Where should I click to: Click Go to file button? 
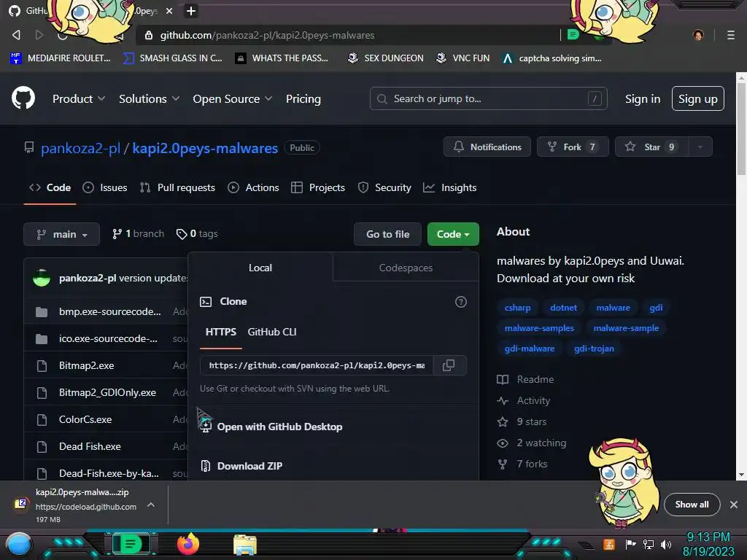pos(387,234)
